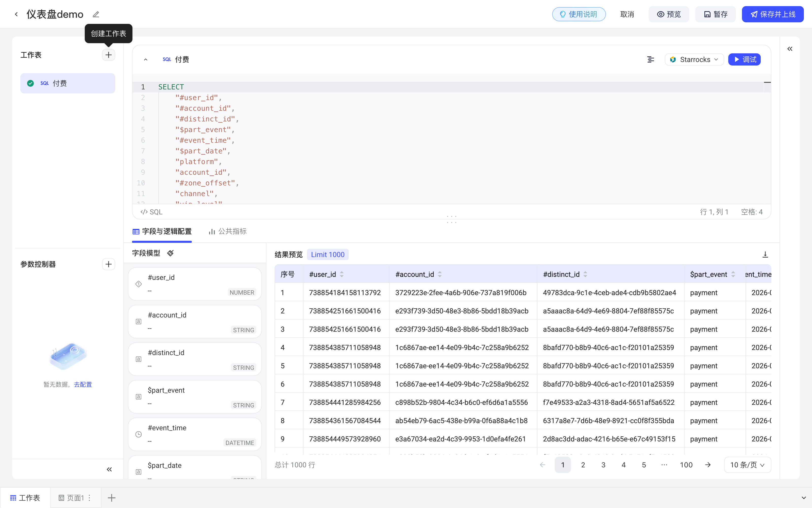Click the 暂存 save draft button

tap(715, 14)
